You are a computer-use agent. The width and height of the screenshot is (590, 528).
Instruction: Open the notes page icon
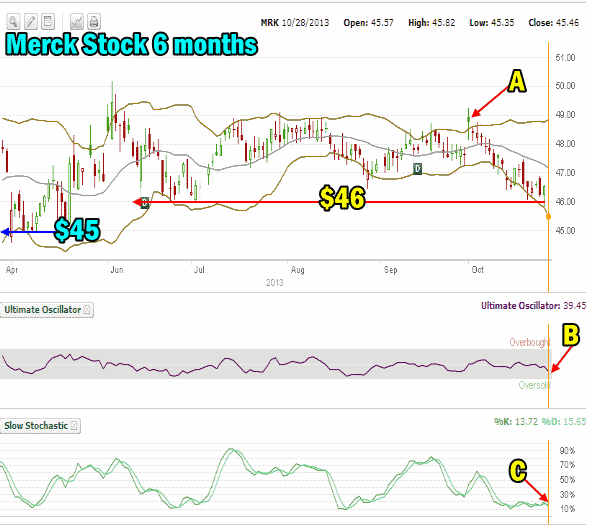[x=48, y=22]
